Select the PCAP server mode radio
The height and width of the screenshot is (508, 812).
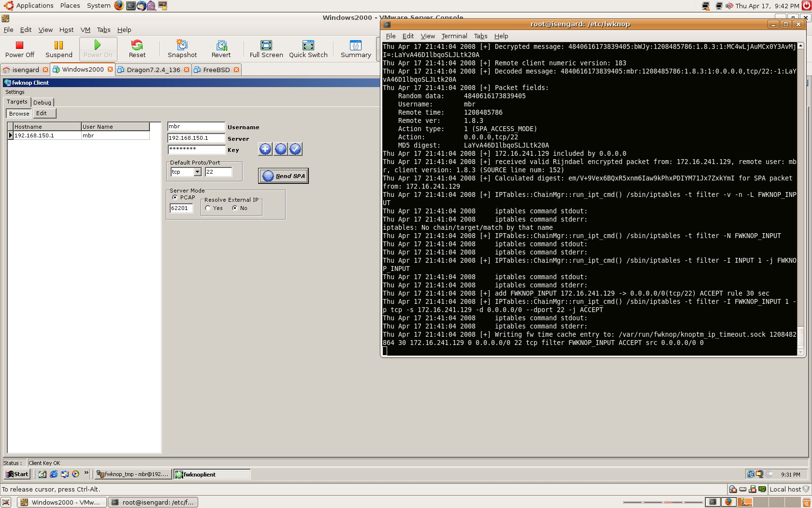tap(175, 197)
